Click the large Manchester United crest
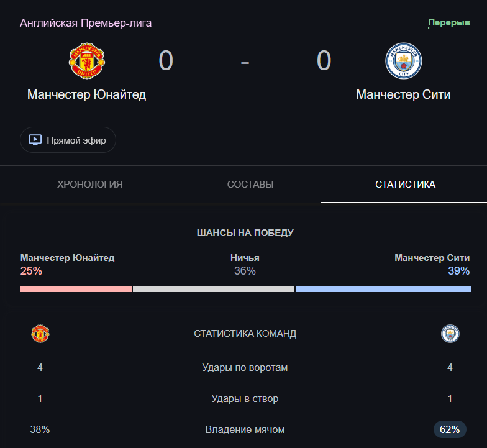 click(87, 61)
